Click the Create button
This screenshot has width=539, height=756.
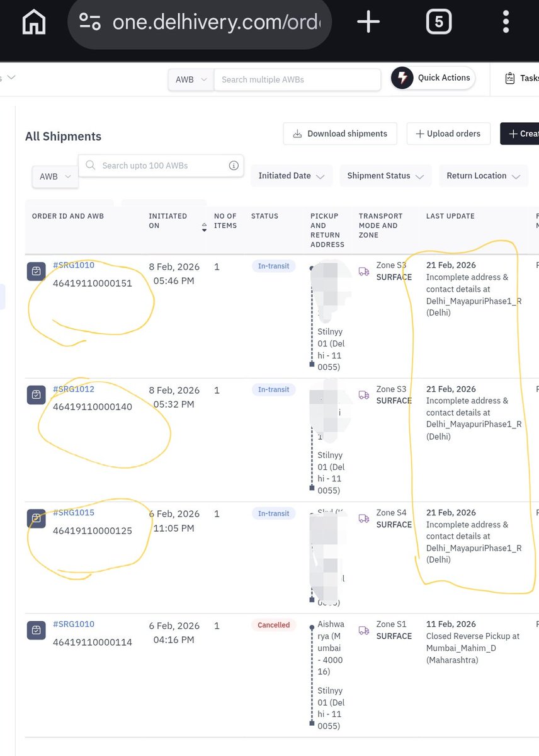(519, 134)
